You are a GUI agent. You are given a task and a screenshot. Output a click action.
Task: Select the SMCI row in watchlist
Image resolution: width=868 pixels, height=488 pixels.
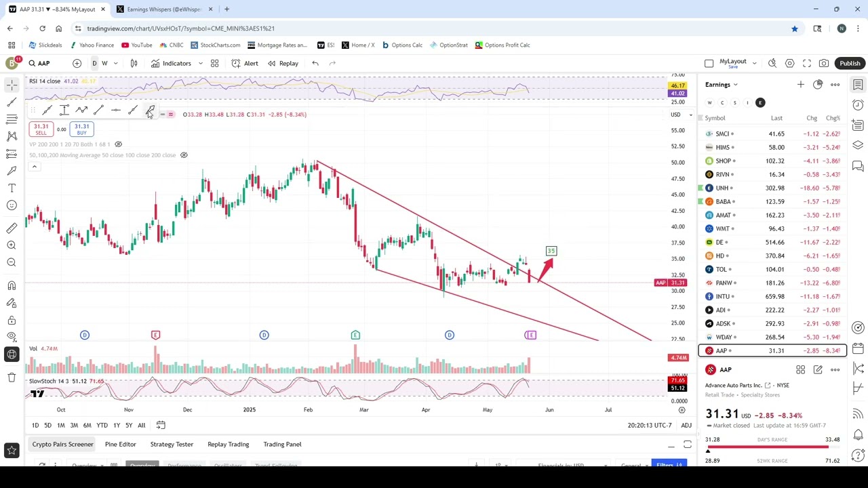(772, 134)
